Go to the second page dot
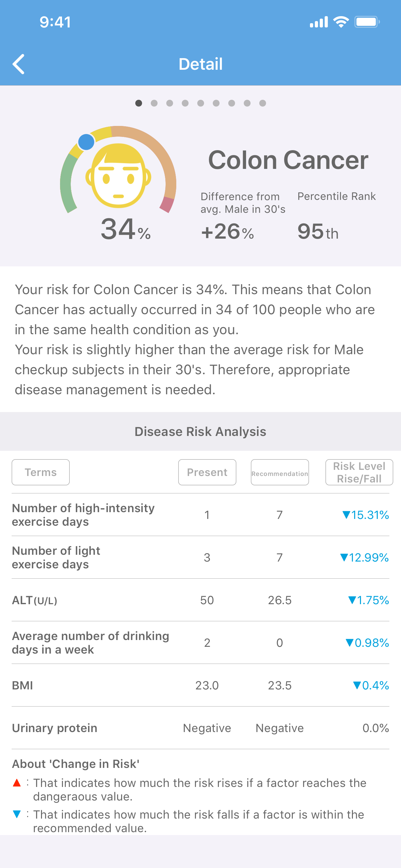Viewport: 401px width, 868px height. pyautogui.click(x=154, y=103)
